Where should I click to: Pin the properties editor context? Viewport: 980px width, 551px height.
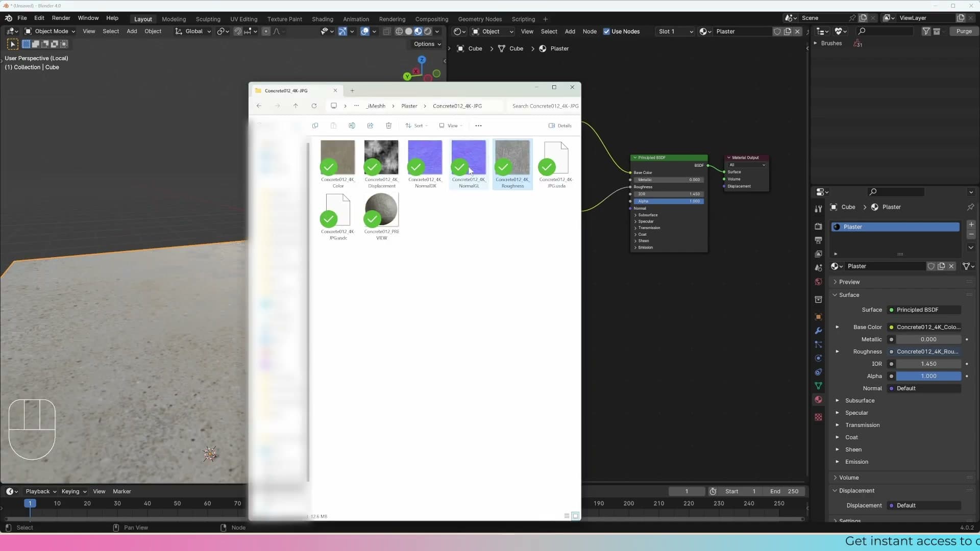click(x=970, y=207)
